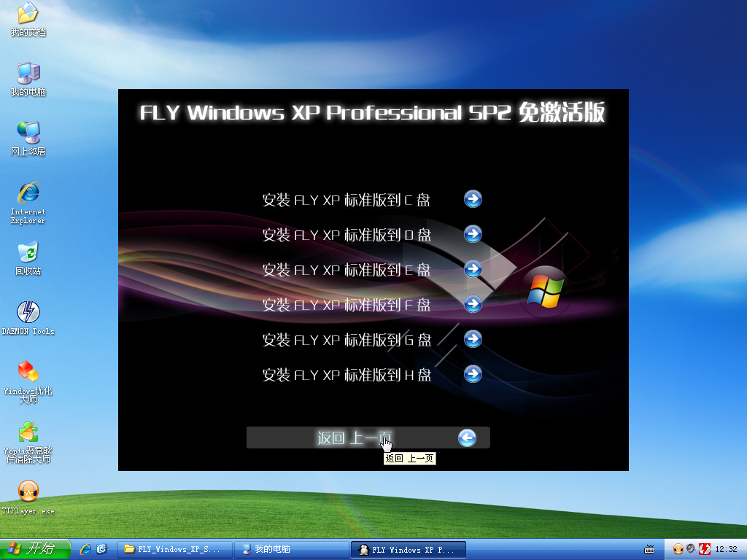
Task: Choose 安装 FLY XP 标准版到 E 盘
Action: click(347, 270)
